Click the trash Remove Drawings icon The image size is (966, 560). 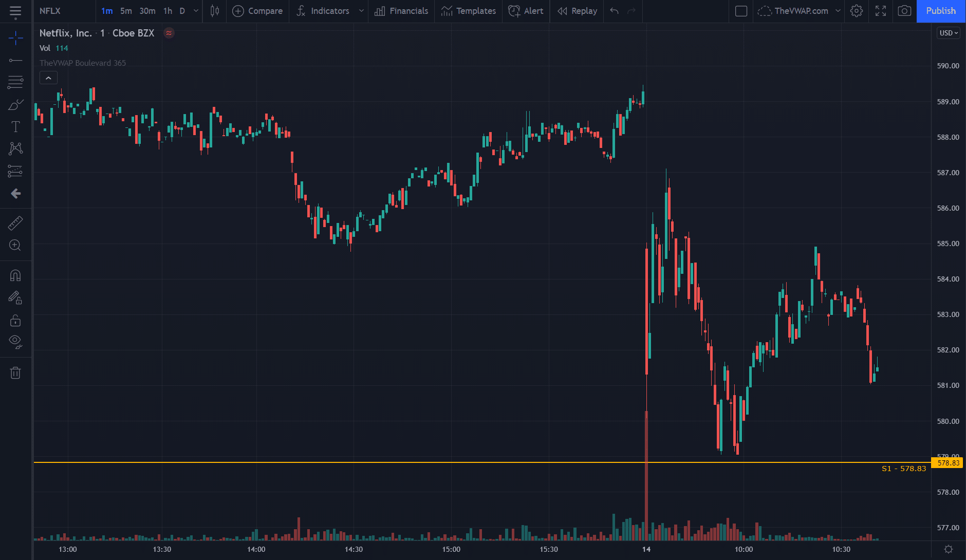click(15, 373)
